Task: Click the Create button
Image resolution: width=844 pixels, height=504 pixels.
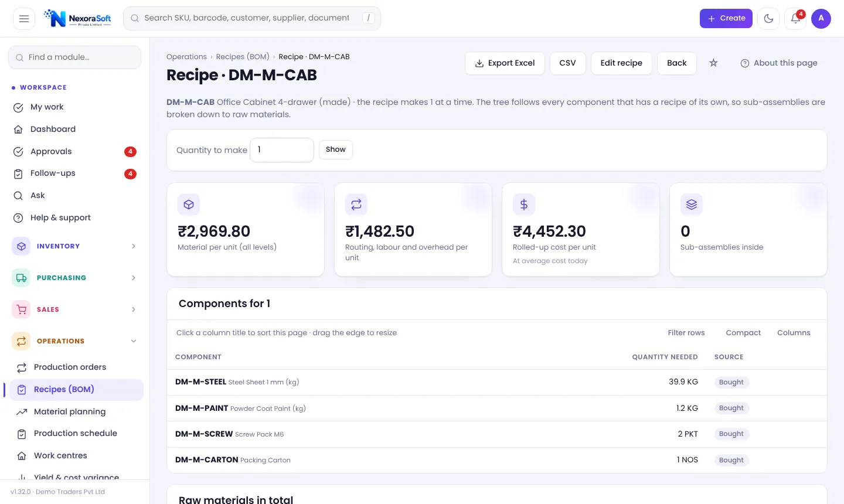Action: [x=726, y=19]
